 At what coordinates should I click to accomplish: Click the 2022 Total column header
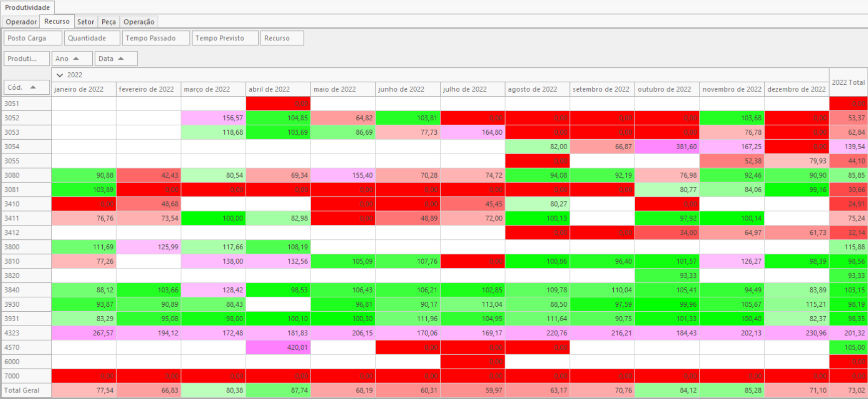(x=848, y=82)
